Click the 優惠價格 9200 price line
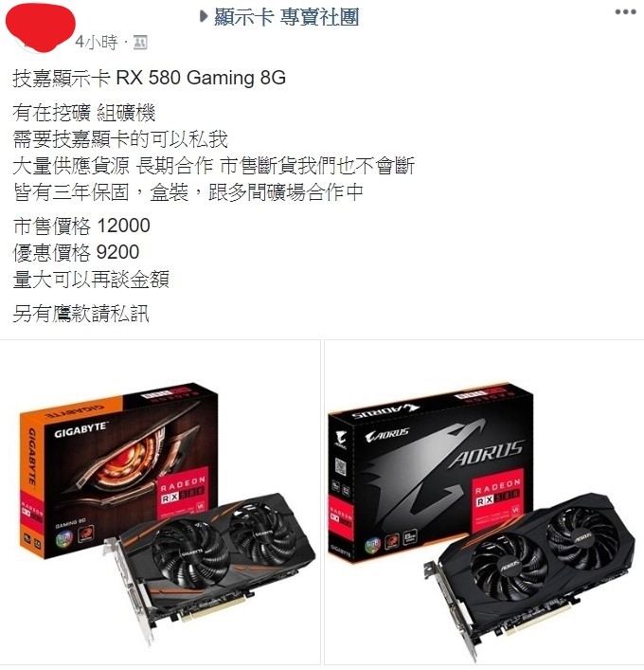 [76, 252]
